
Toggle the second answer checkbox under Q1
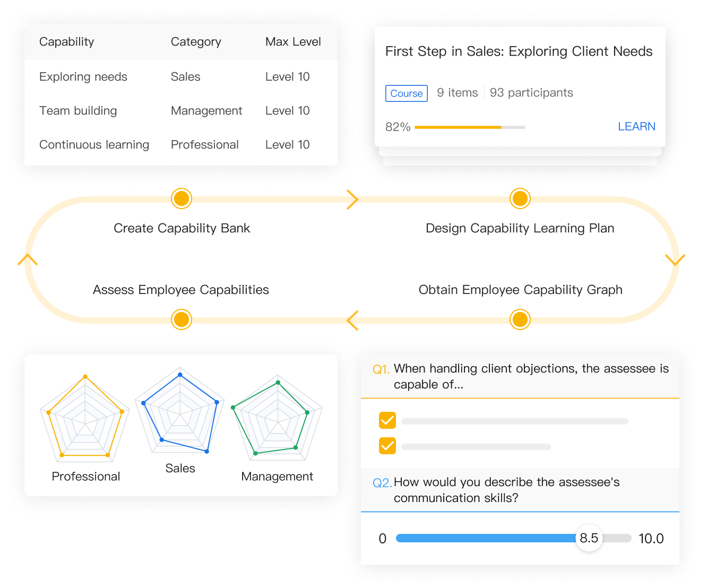[387, 446]
